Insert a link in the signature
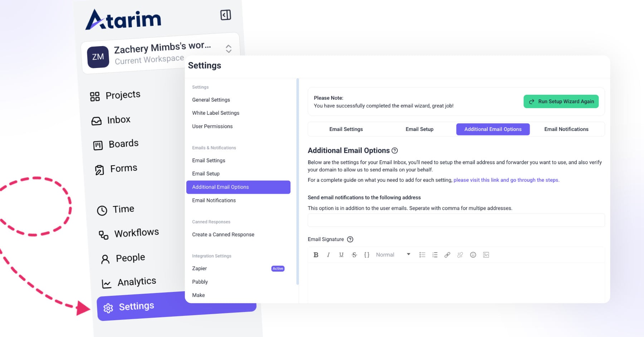 click(x=447, y=255)
